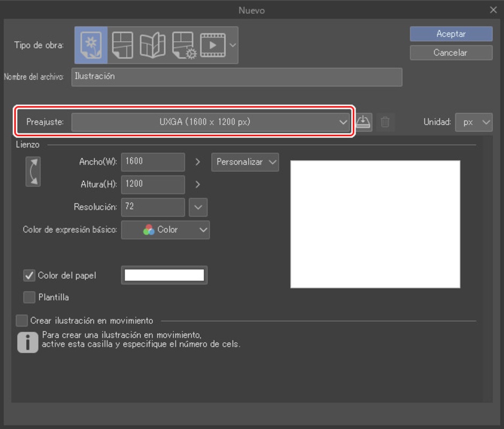Screen dimensions: 504x429
Task: Choose the Fanzine booklet work type
Action: pyautogui.click(x=153, y=45)
